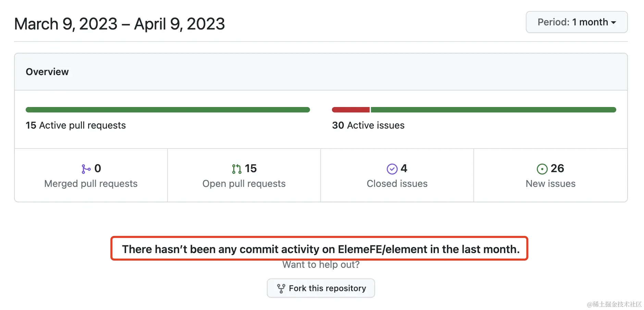This screenshot has height=310, width=644.
Task: Click the fork icon in the button
Action: tap(281, 288)
